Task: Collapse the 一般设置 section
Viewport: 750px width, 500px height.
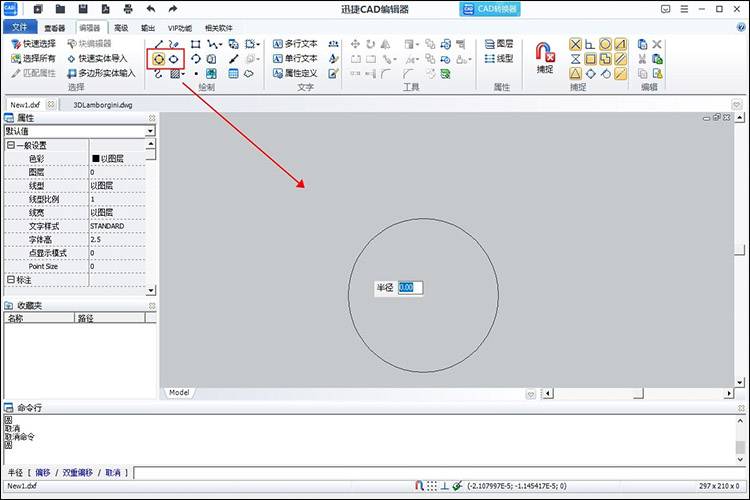Action: 11,145
